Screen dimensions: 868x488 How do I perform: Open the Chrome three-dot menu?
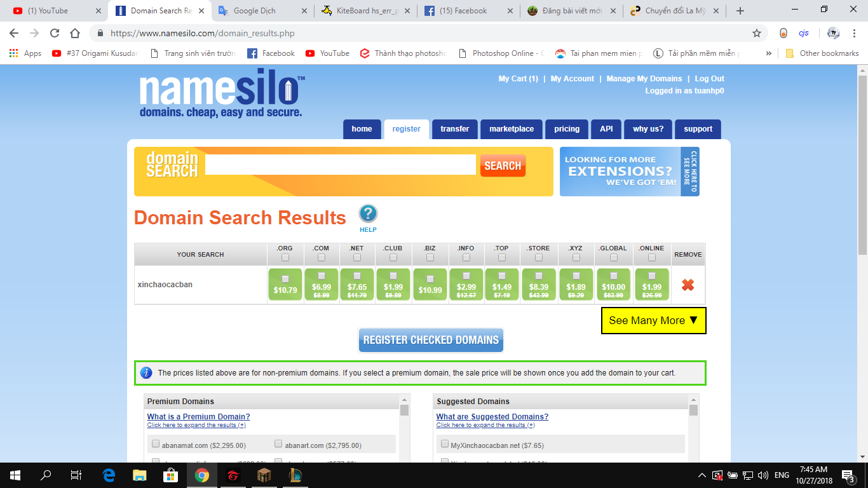tap(854, 33)
